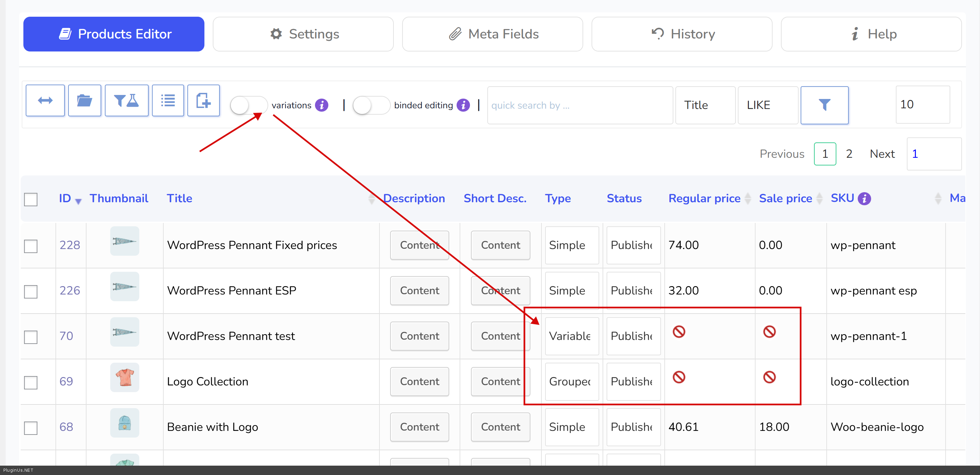Switch to the Meta Fields tab
This screenshot has height=475, width=980.
tap(492, 34)
